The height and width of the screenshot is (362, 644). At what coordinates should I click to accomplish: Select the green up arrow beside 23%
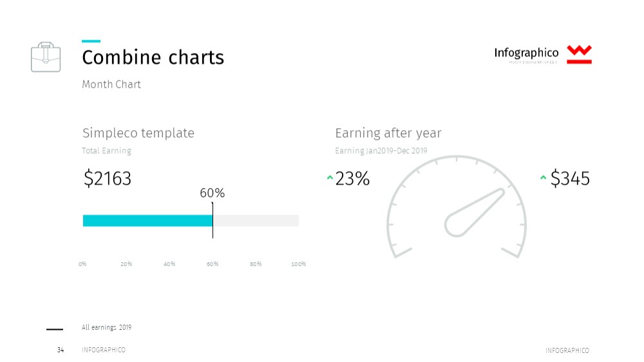(330, 178)
